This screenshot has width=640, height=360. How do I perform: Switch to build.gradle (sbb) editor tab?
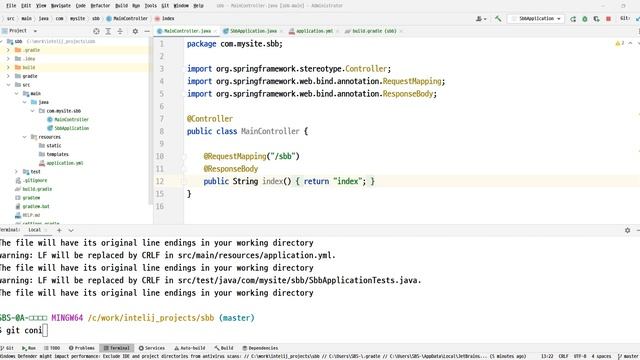pyautogui.click(x=374, y=31)
